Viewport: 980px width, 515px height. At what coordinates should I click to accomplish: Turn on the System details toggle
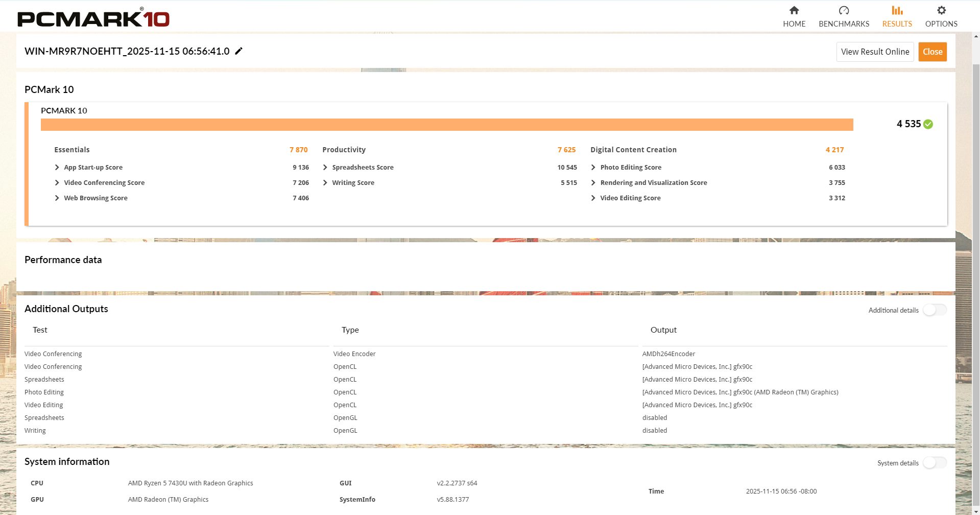pos(934,463)
